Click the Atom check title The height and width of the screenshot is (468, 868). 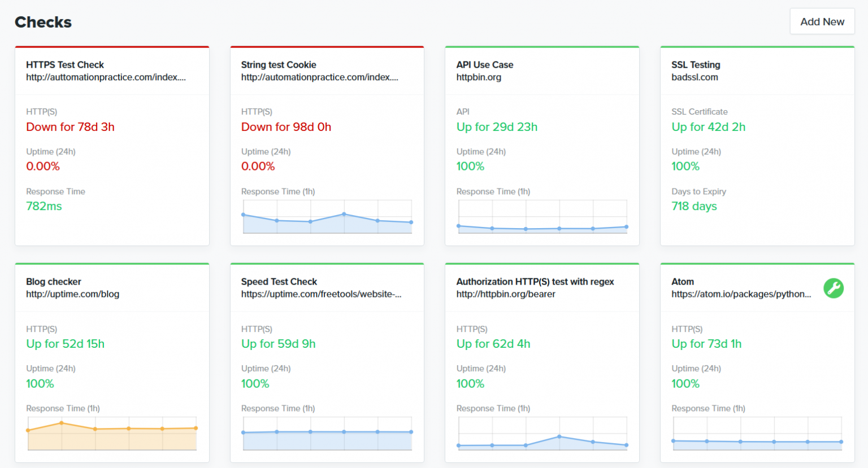tap(683, 282)
